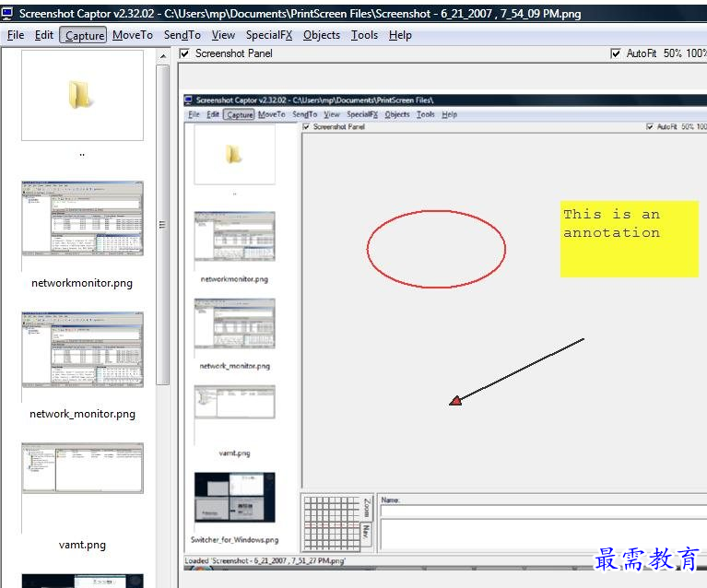The width and height of the screenshot is (707, 588).
Task: Click the Objects menu in embedded screenshot
Action: coord(397,114)
